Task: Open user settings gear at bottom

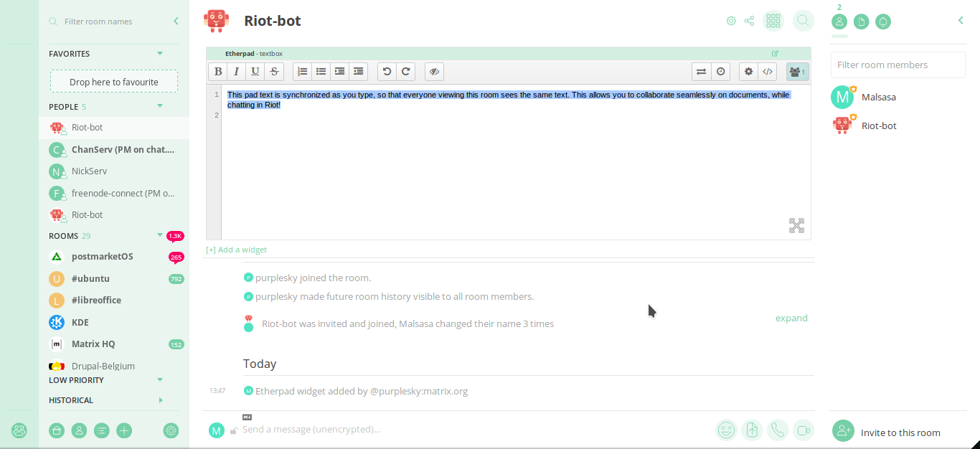Action: 171,430
